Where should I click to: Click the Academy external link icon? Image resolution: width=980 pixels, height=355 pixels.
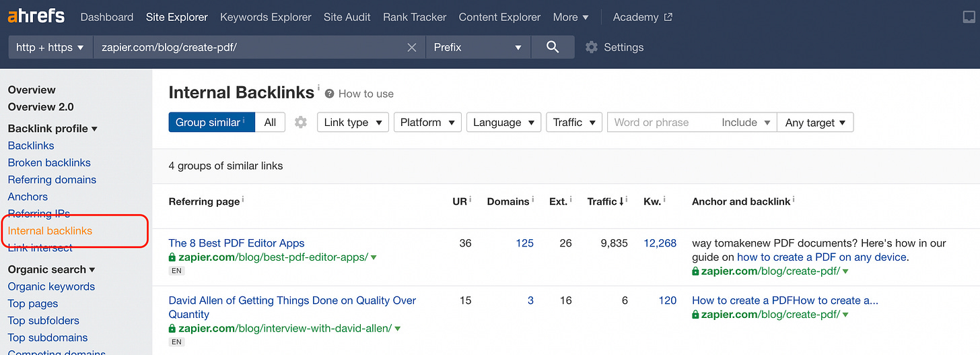pos(668,18)
